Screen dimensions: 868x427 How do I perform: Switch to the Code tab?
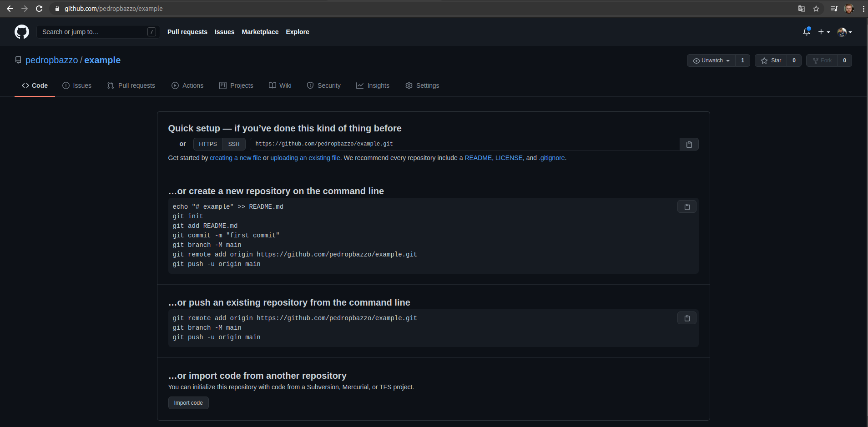point(35,85)
